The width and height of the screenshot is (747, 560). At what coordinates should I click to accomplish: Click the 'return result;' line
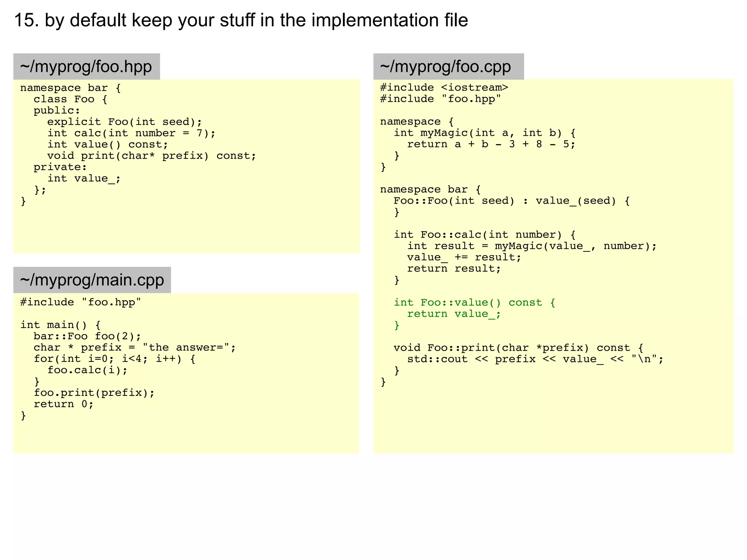[454, 269]
